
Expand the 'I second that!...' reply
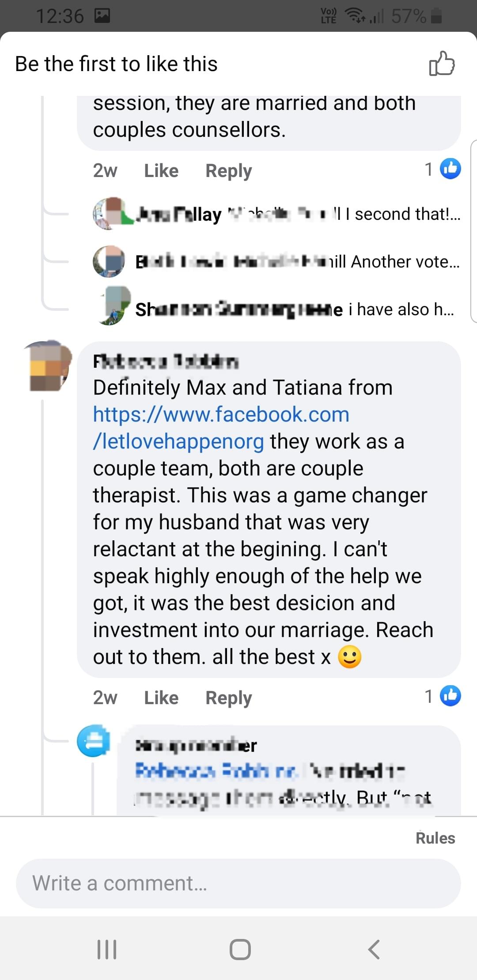[406, 214]
